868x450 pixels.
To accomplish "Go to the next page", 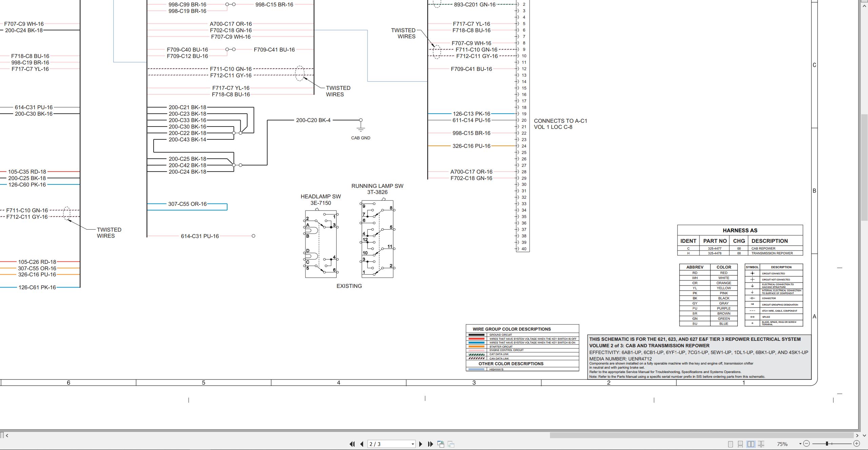I will point(420,444).
